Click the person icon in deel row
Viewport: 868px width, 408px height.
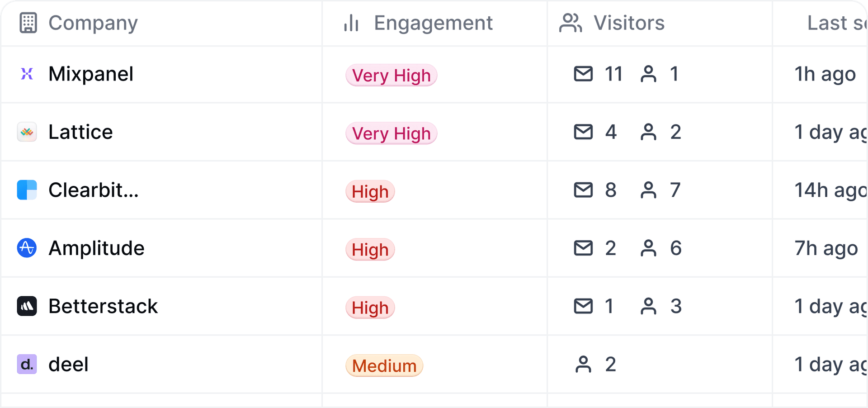(583, 364)
